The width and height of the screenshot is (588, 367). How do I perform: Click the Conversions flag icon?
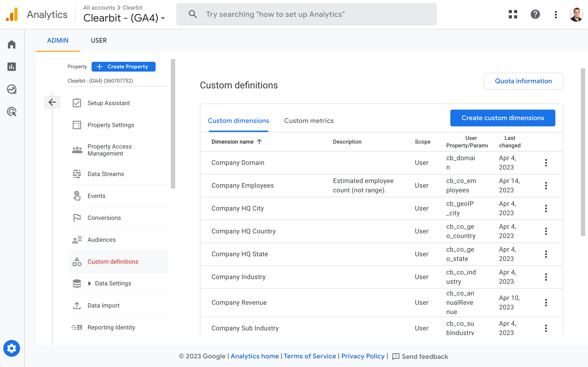[x=77, y=218]
